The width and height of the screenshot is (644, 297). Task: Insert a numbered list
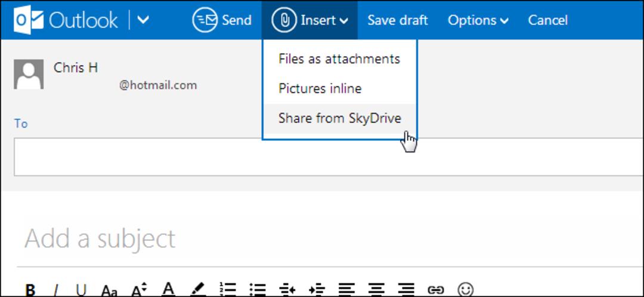coord(227,289)
